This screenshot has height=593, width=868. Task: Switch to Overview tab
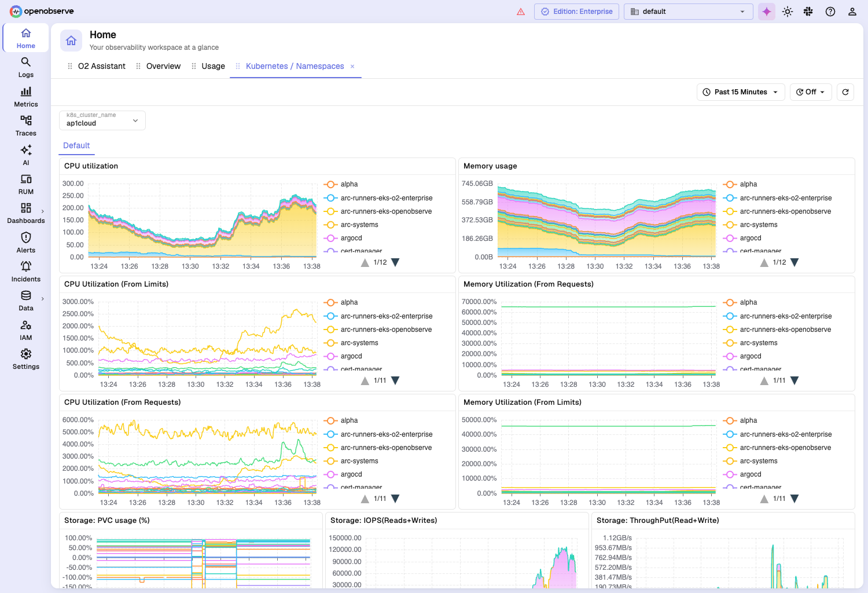163,67
